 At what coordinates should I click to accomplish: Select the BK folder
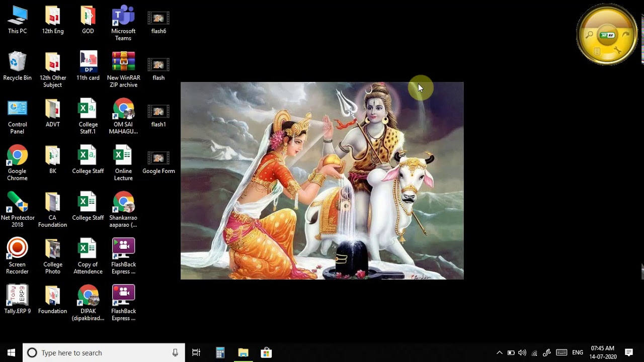pyautogui.click(x=52, y=160)
